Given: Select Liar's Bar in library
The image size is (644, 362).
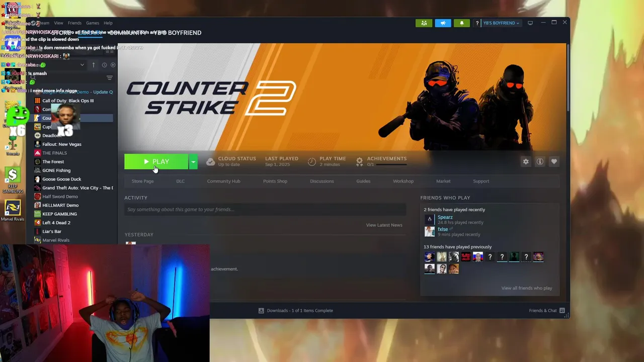Looking at the screenshot, I should (73, 231).
